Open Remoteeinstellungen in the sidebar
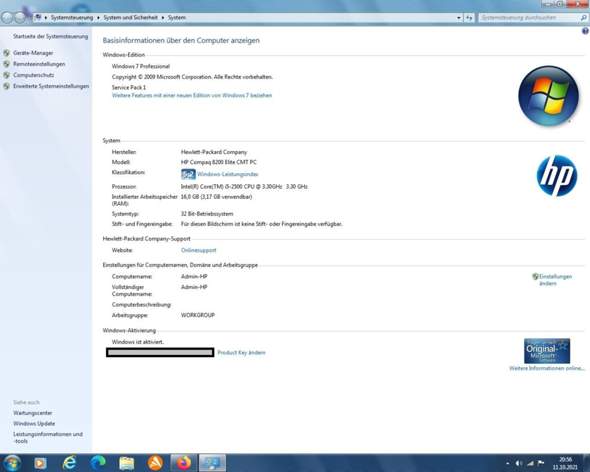590x472 pixels. coord(39,64)
